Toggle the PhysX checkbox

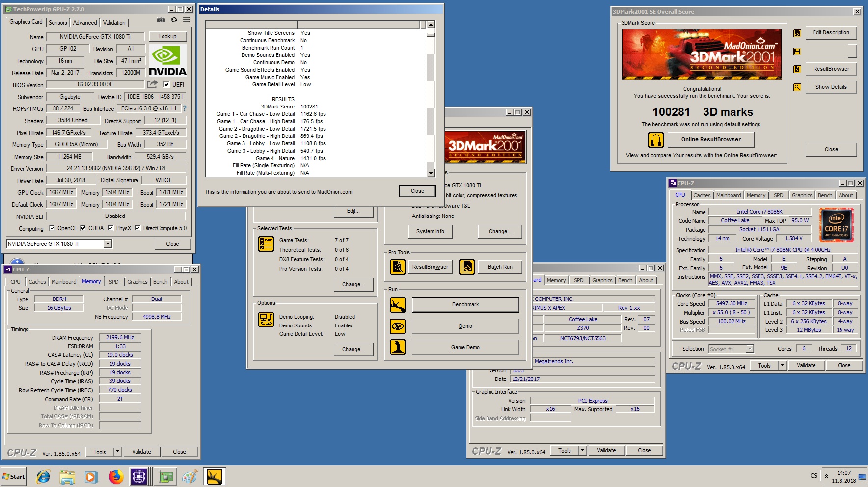(x=110, y=228)
